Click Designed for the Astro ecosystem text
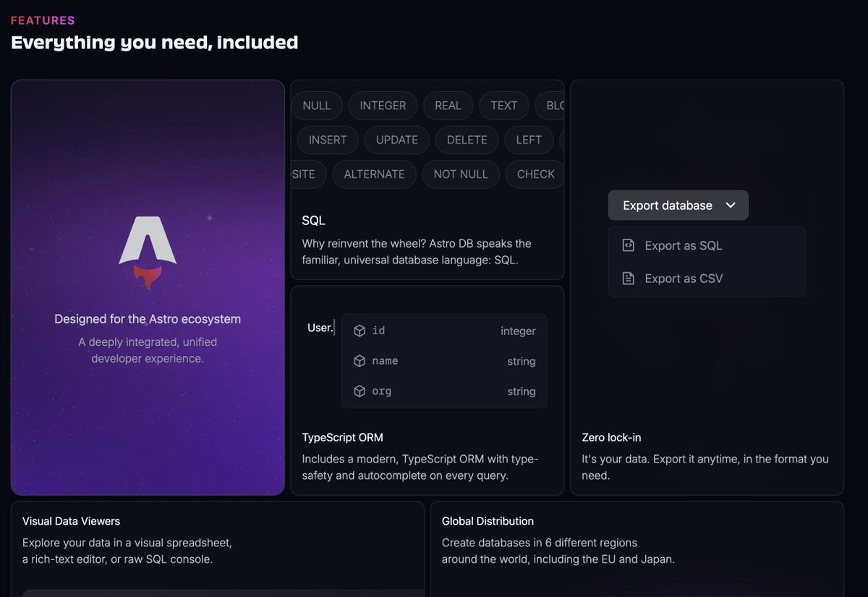 point(148,319)
